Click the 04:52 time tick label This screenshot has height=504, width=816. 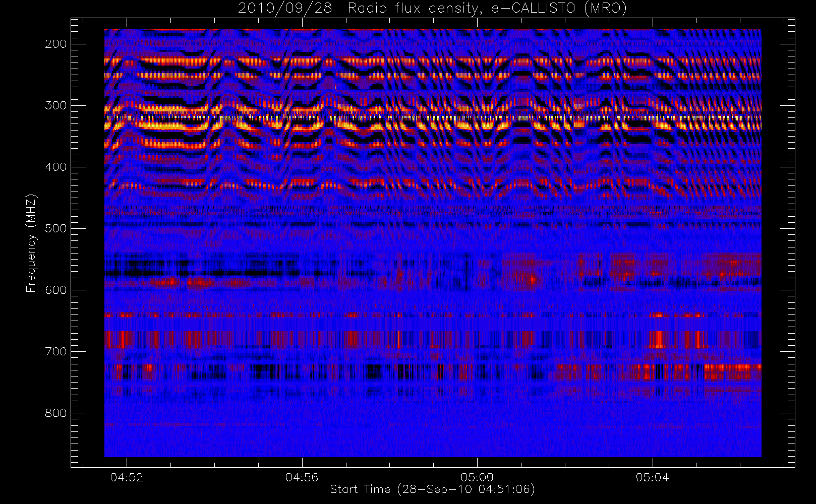[x=127, y=477]
